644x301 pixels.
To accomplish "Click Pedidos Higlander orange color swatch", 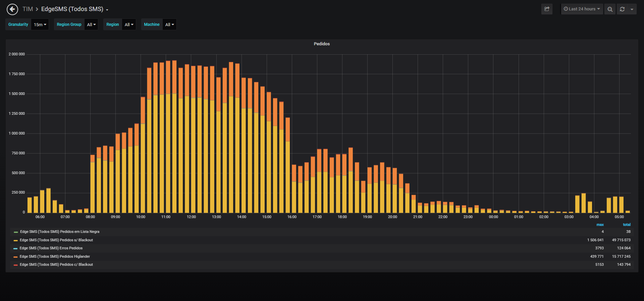I will [x=15, y=257].
